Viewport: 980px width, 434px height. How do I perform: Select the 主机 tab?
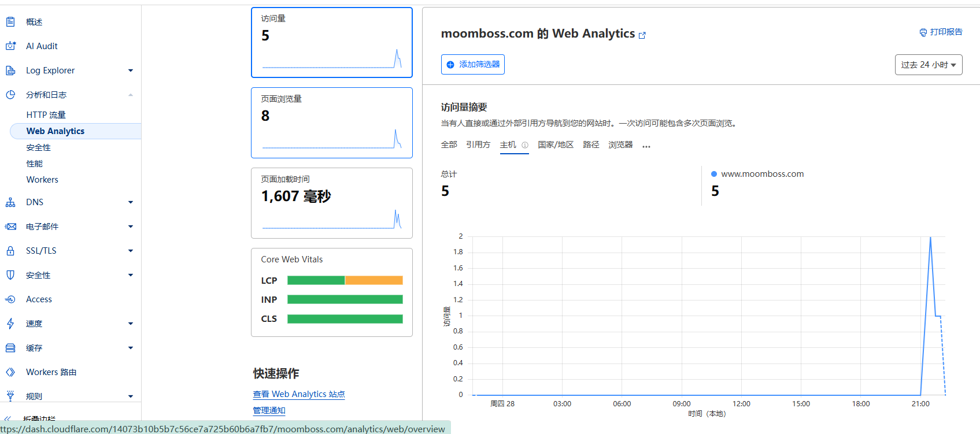[x=508, y=144]
